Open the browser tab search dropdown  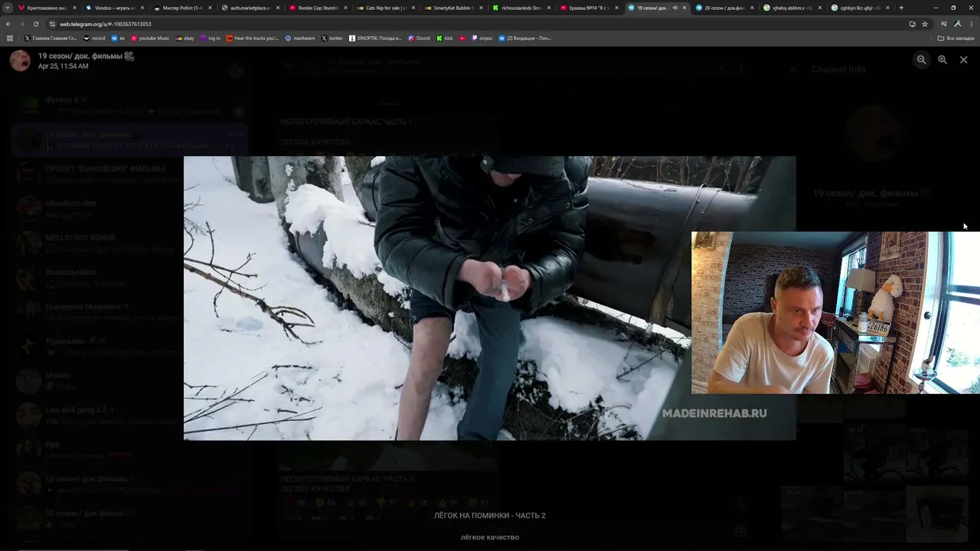pyautogui.click(x=8, y=8)
